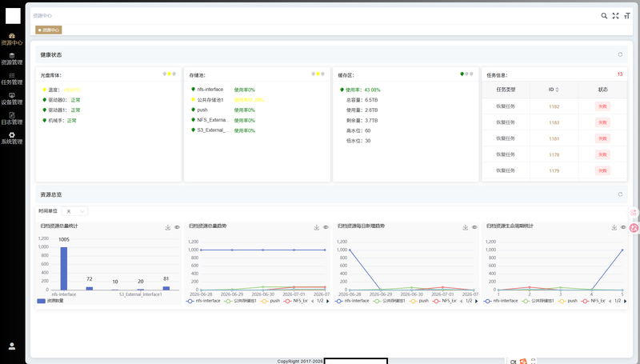The image size is (640, 364).
Task: Toggle the 归档资源总量统计 data view eye
Action: click(177, 227)
